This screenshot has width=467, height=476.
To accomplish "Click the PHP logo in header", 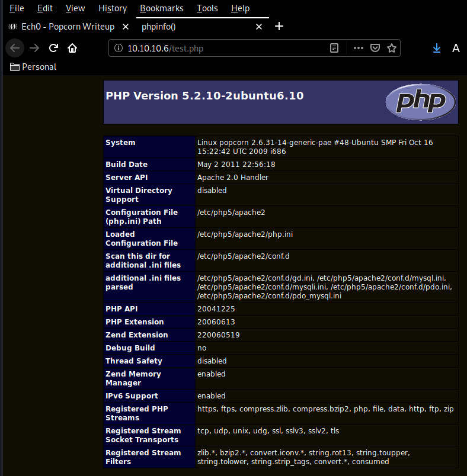I will tap(420, 102).
